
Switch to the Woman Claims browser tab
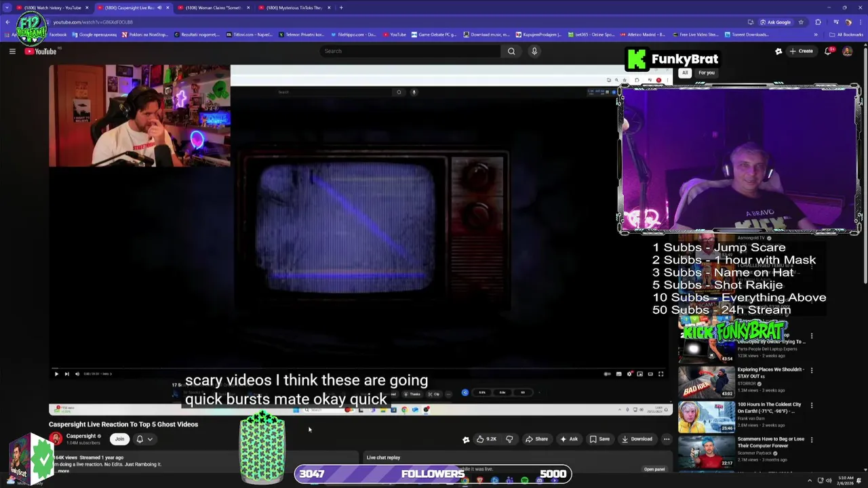214,7
